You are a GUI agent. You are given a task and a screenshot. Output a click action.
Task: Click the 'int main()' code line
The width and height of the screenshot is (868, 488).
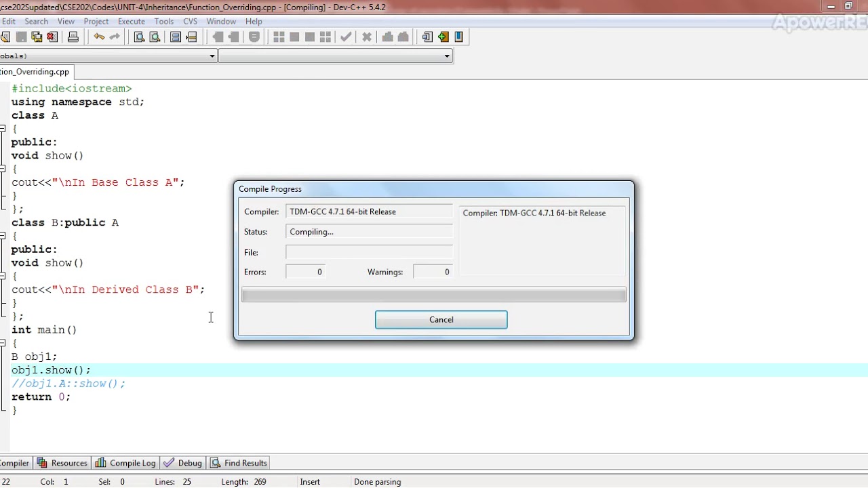(x=44, y=330)
